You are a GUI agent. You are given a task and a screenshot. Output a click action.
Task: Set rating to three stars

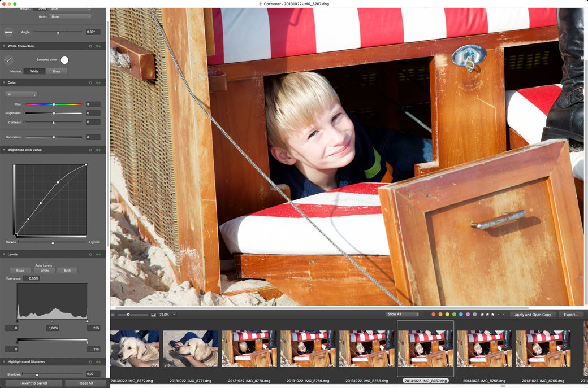point(493,315)
